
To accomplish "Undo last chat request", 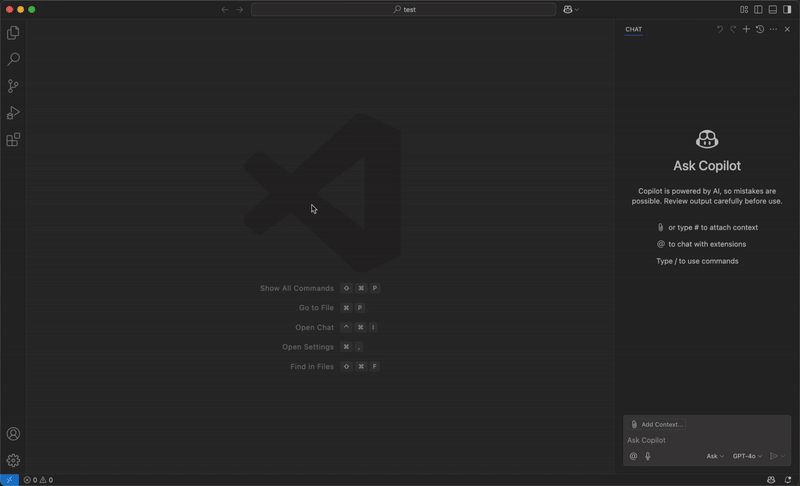I will [719, 29].
